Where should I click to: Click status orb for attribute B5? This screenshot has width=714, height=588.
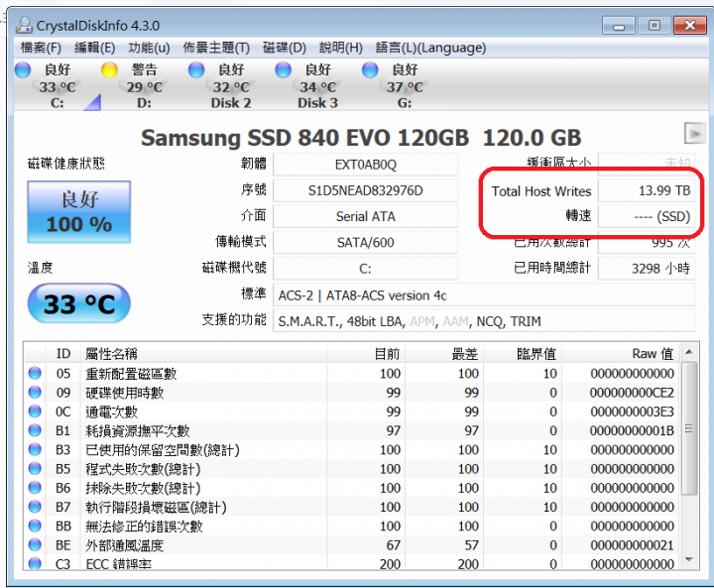35,469
